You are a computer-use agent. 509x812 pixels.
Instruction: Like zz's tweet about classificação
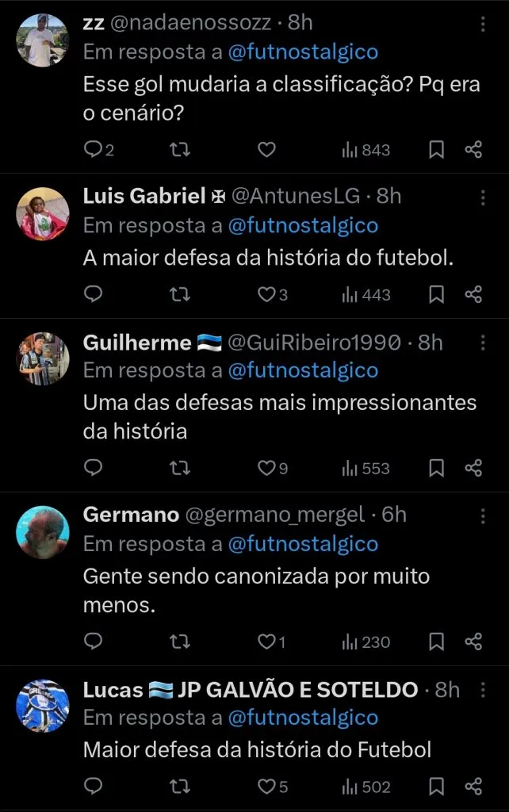267,149
